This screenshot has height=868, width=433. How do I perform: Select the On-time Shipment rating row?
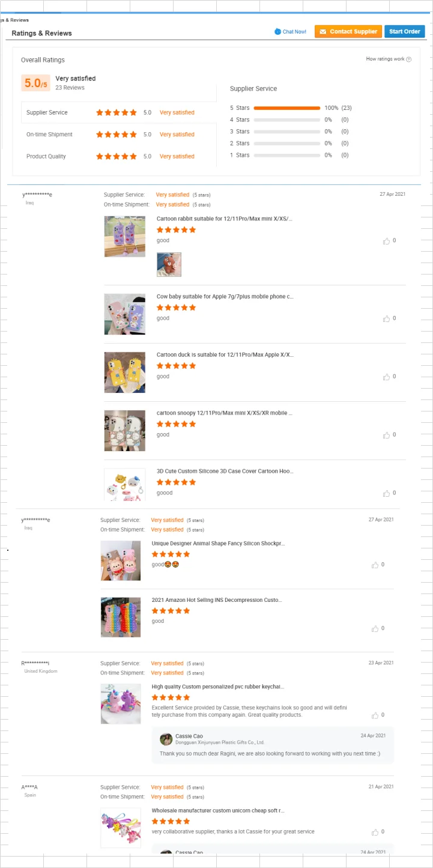[x=115, y=135]
